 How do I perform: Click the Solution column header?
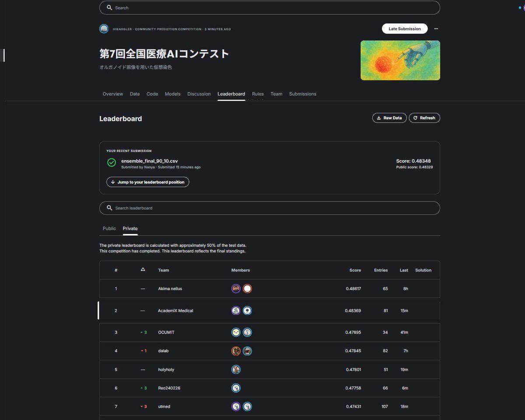[423, 270]
